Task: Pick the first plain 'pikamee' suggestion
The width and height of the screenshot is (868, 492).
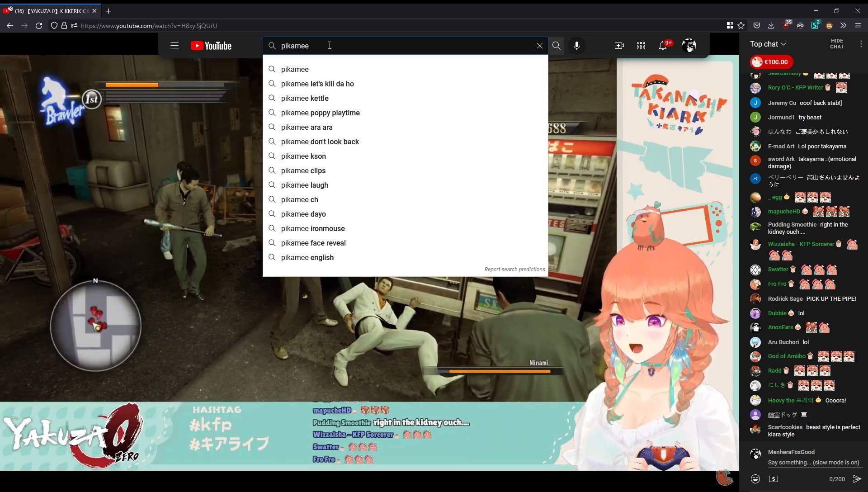Action: pos(406,69)
